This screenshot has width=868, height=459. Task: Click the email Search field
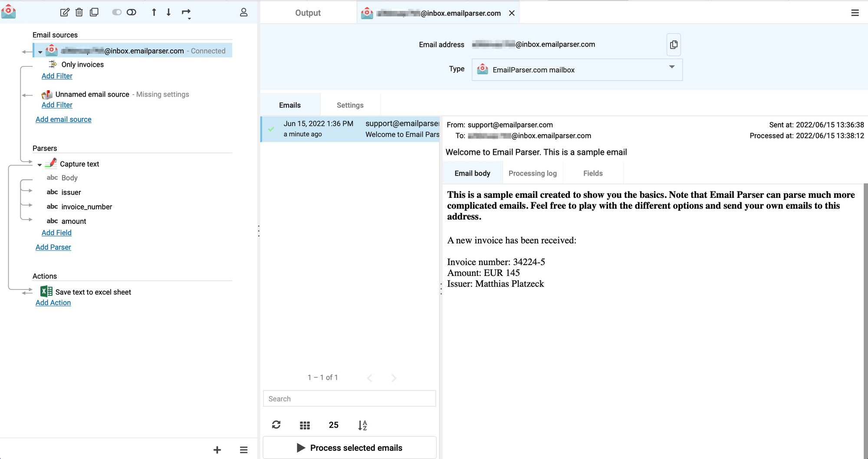[x=349, y=399]
